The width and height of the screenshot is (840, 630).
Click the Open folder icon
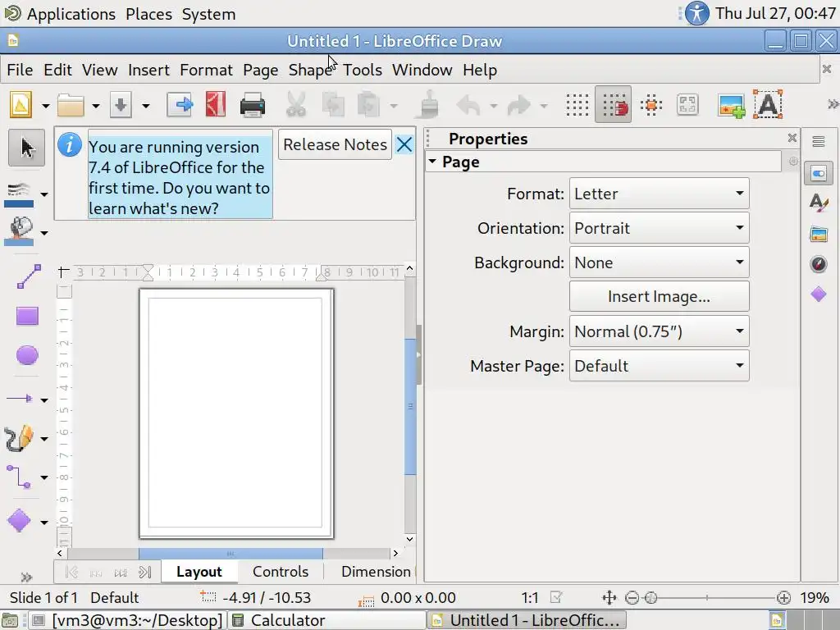71,105
